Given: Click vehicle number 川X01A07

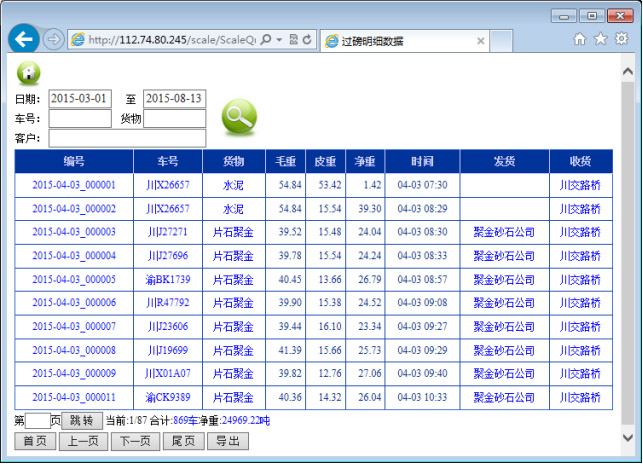Looking at the screenshot, I should tap(168, 373).
